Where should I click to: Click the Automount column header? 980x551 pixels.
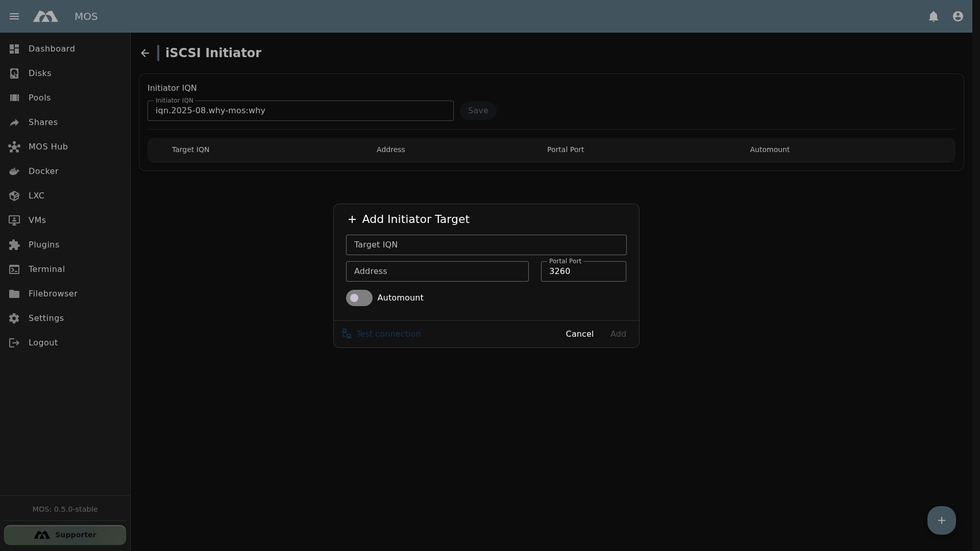click(770, 149)
